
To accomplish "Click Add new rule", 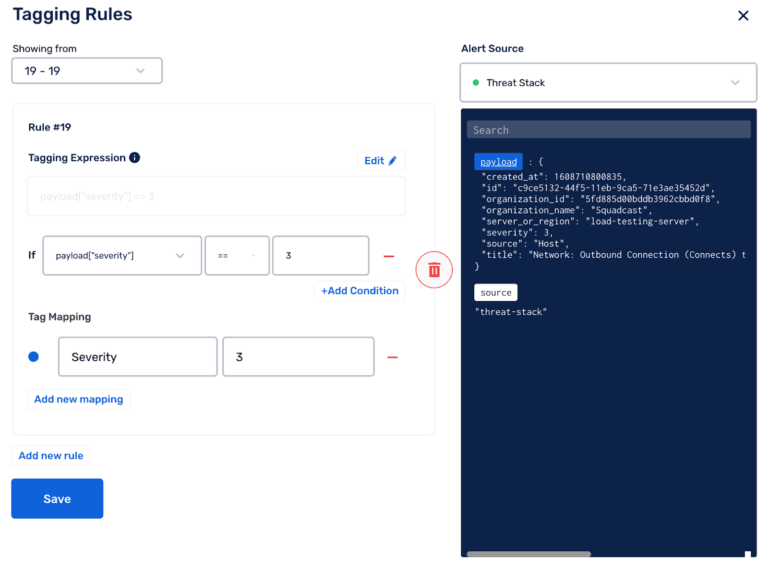I will [51, 456].
